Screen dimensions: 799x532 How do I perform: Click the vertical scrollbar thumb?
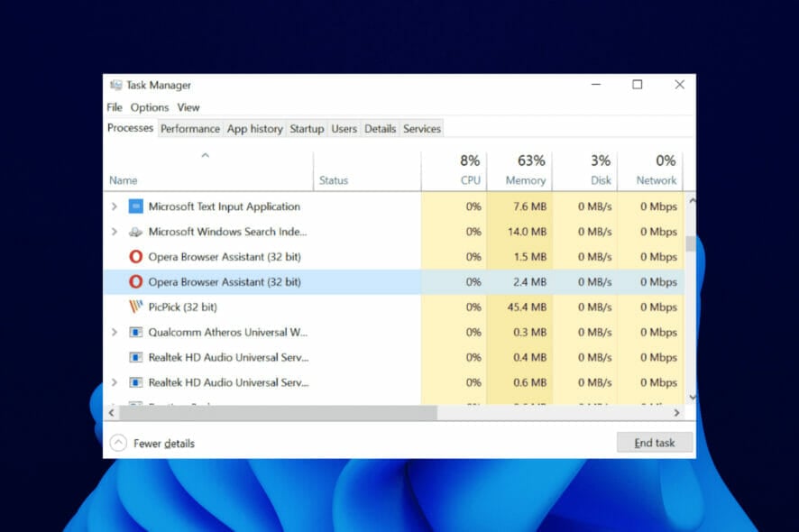pos(691,243)
